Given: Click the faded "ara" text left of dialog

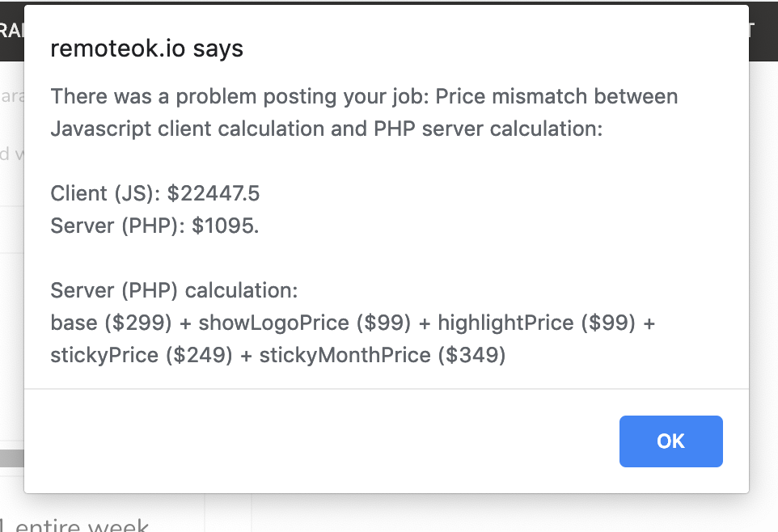Looking at the screenshot, I should click(x=11, y=97).
